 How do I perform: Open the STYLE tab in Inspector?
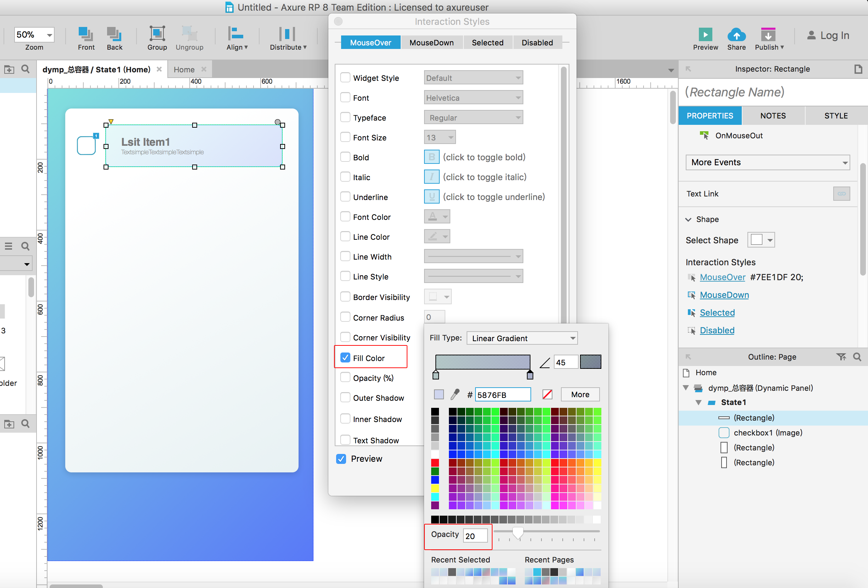coord(836,116)
